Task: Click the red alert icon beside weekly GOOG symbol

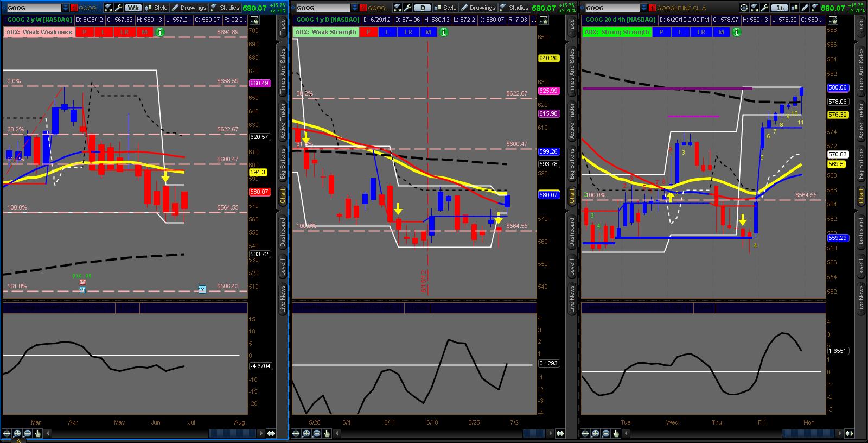Action: [74, 8]
